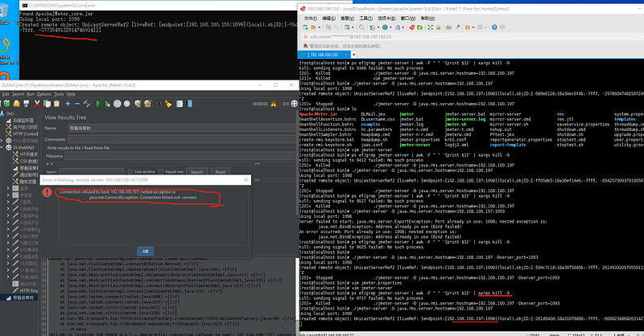
Task: Click the JMeter Copy toolbar icon
Action: [x=47, y=104]
